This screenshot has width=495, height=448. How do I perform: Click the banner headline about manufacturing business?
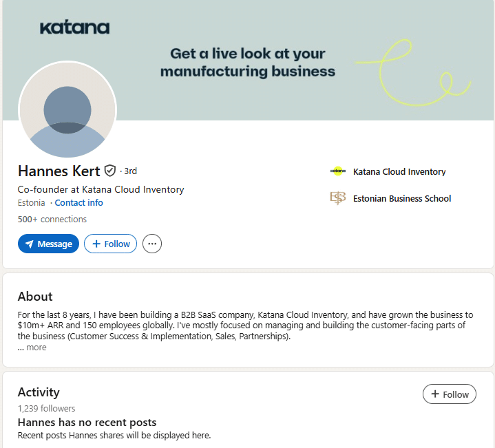pyautogui.click(x=248, y=62)
